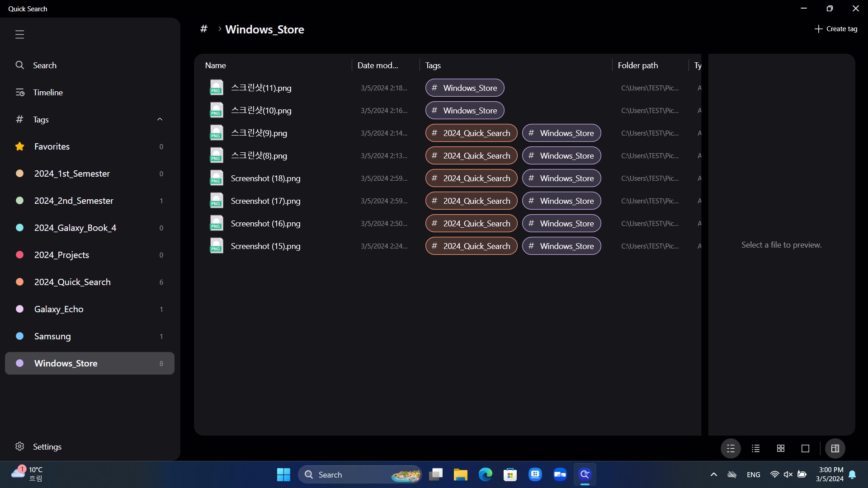Select file Screenshot (15).png
868x488 pixels.
(x=265, y=246)
